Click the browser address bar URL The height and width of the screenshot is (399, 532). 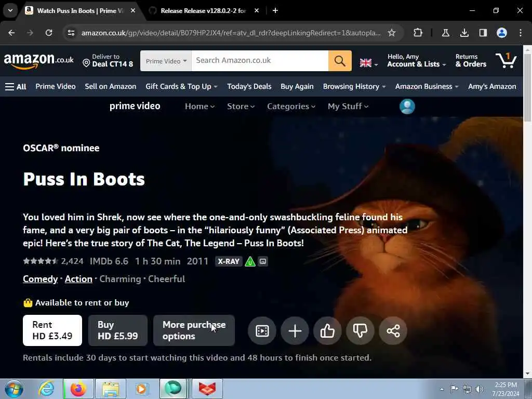pos(231,33)
